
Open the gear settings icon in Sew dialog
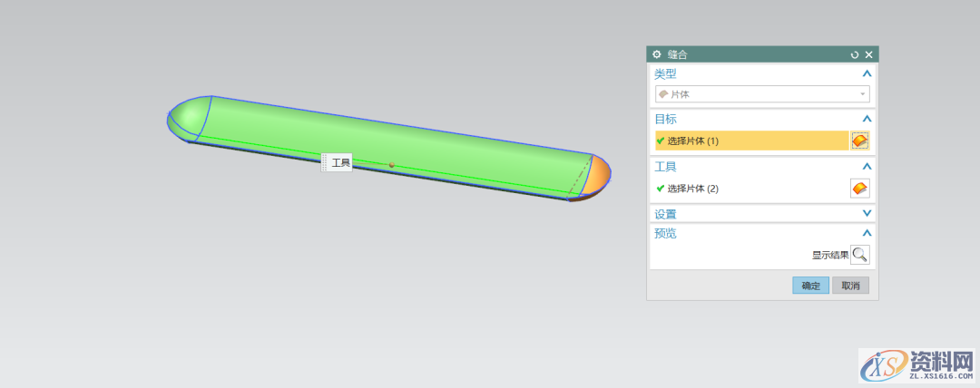coord(657,54)
